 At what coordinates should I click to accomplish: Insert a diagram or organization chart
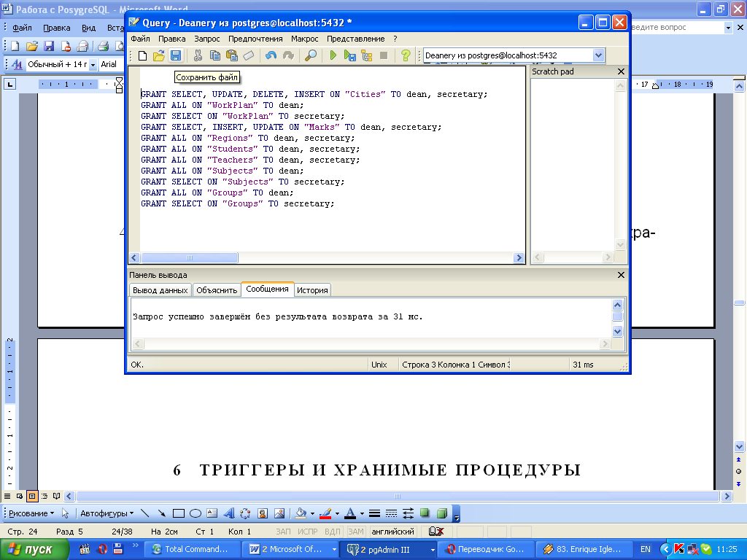[245, 513]
